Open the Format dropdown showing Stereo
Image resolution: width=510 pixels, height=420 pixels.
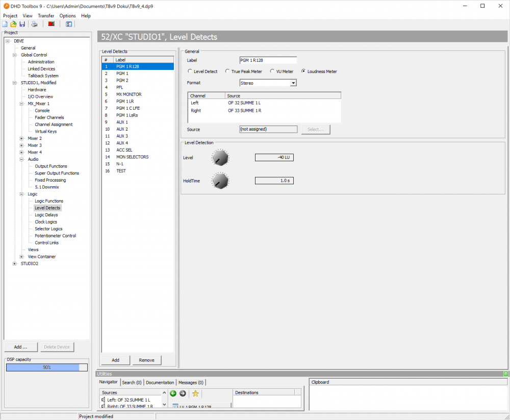pyautogui.click(x=294, y=83)
